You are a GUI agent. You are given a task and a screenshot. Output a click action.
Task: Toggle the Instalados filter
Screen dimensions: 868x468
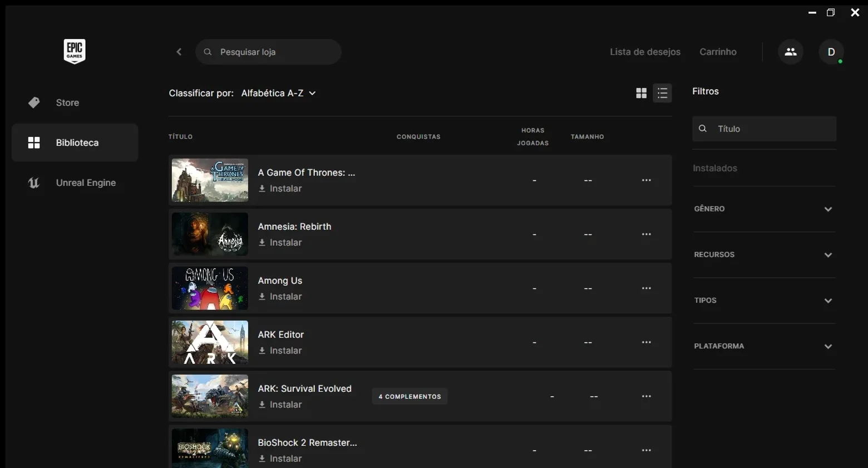pyautogui.click(x=715, y=168)
